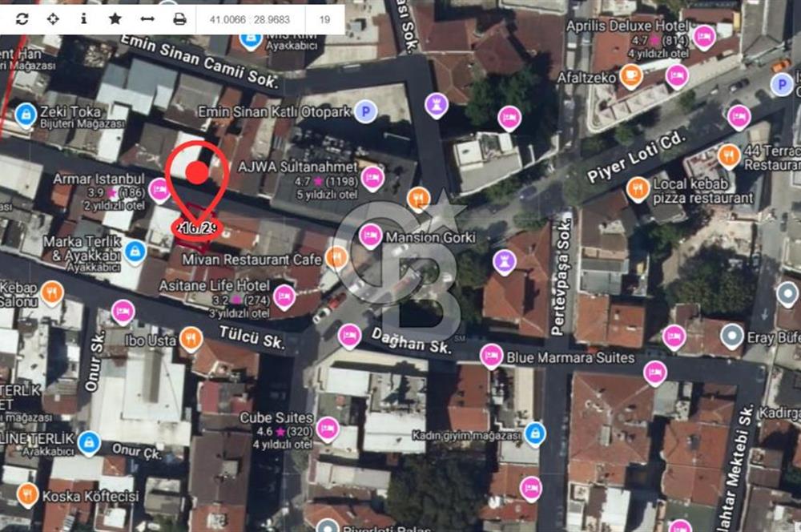This screenshot has height=532, width=801.
Task: Select the Eray Büfe location pin
Action: coord(732,337)
